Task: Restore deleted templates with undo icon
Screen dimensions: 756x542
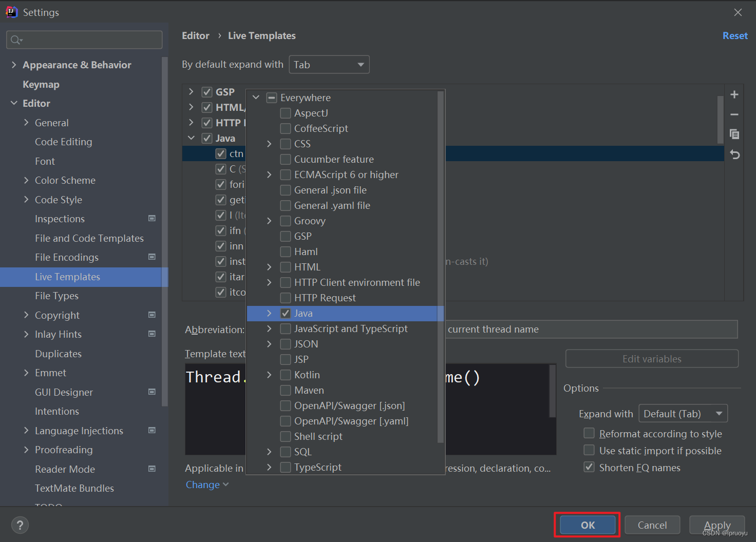Action: (734, 154)
